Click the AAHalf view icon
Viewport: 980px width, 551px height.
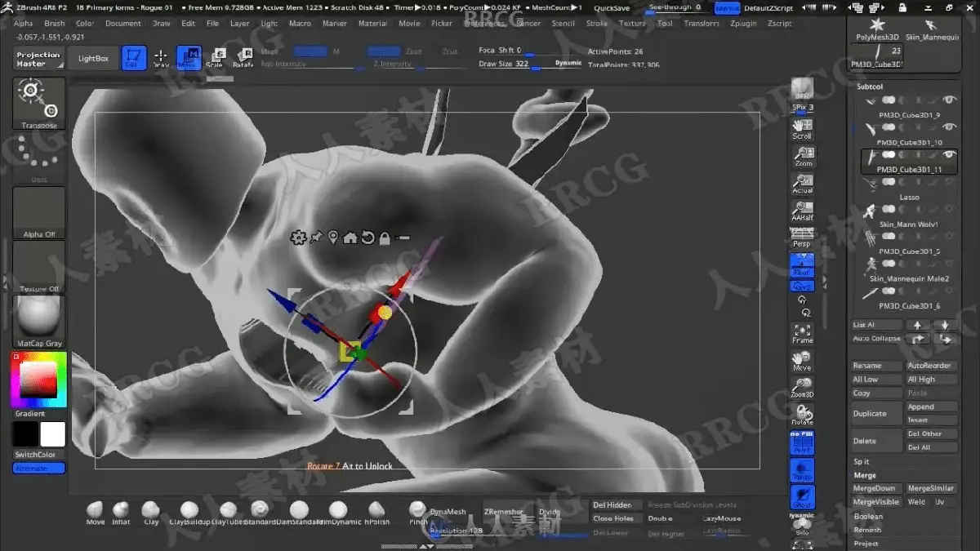coord(803,212)
